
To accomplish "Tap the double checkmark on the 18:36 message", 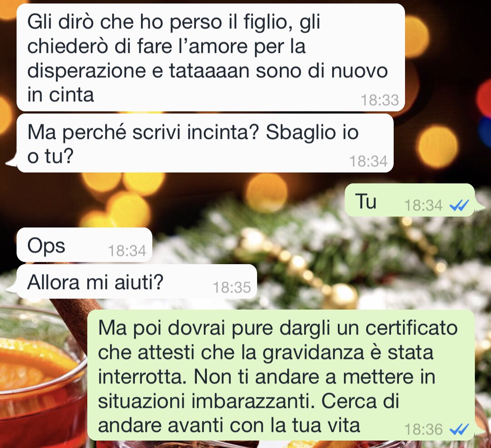I will [459, 429].
